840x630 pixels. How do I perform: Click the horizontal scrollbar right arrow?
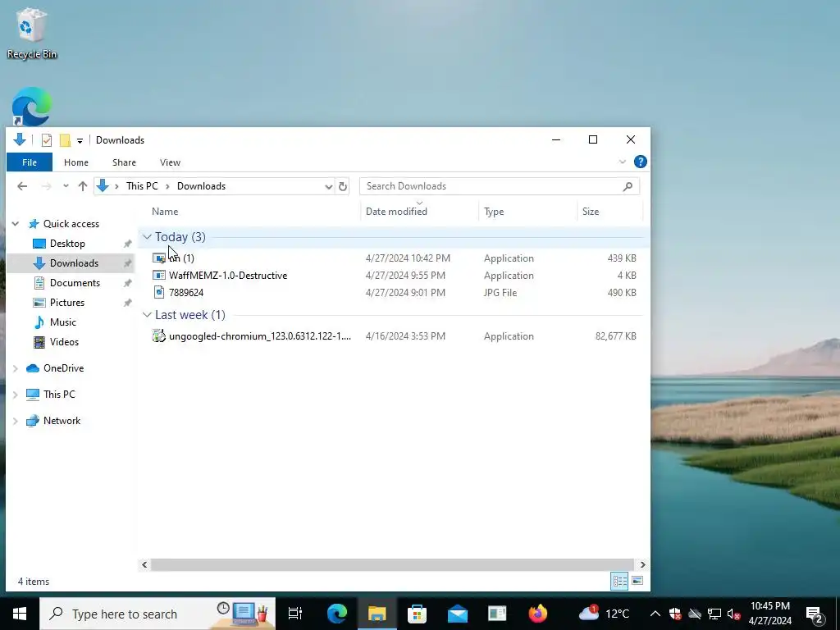(x=642, y=564)
